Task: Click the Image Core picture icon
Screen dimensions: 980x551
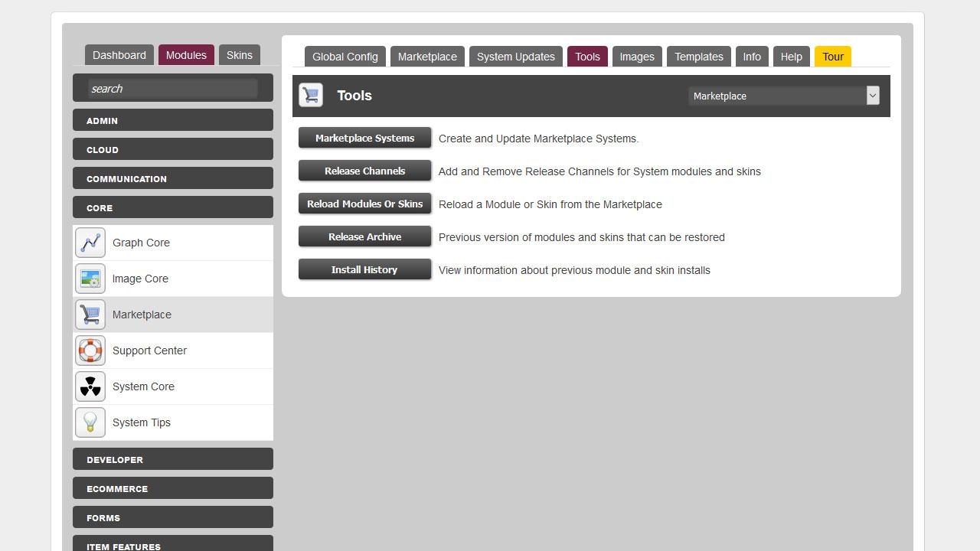Action: (90, 279)
